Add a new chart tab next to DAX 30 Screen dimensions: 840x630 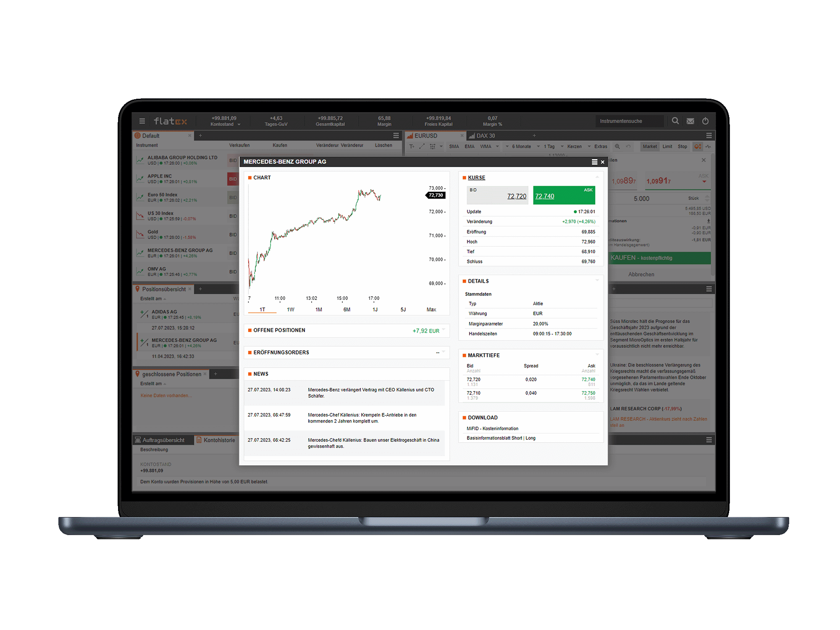pyautogui.click(x=534, y=136)
